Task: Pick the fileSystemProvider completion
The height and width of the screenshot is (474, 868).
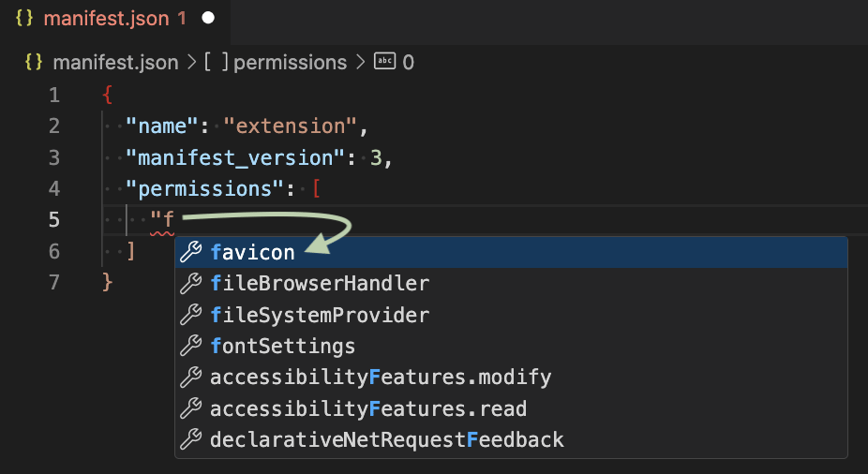Action: click(320, 315)
